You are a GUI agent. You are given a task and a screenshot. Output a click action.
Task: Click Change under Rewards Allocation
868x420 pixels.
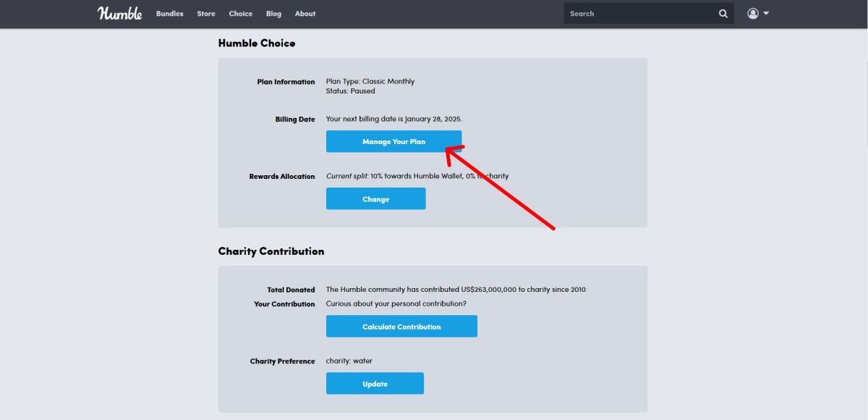tap(376, 198)
